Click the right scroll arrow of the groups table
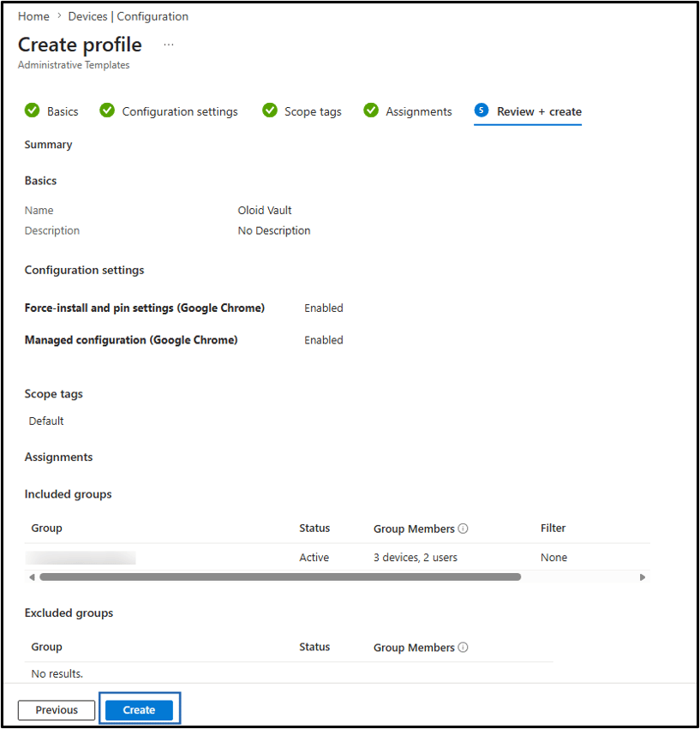Image resolution: width=700 pixels, height=729 pixels. (643, 577)
